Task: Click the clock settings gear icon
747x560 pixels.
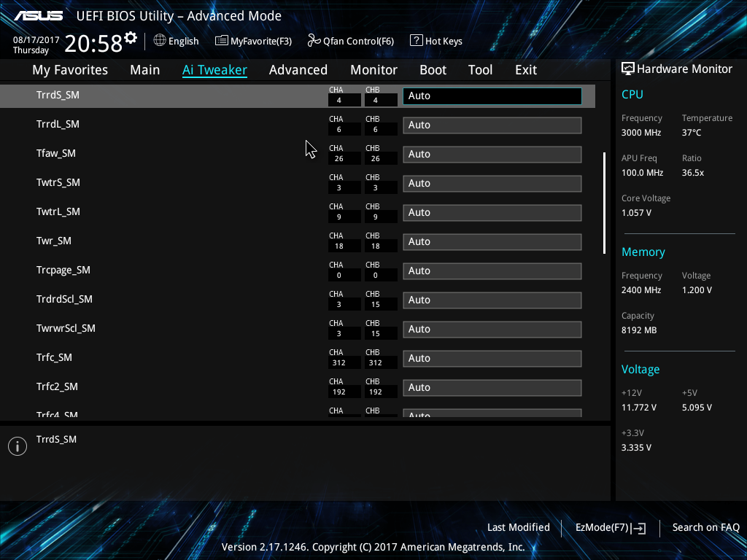Action: click(131, 38)
